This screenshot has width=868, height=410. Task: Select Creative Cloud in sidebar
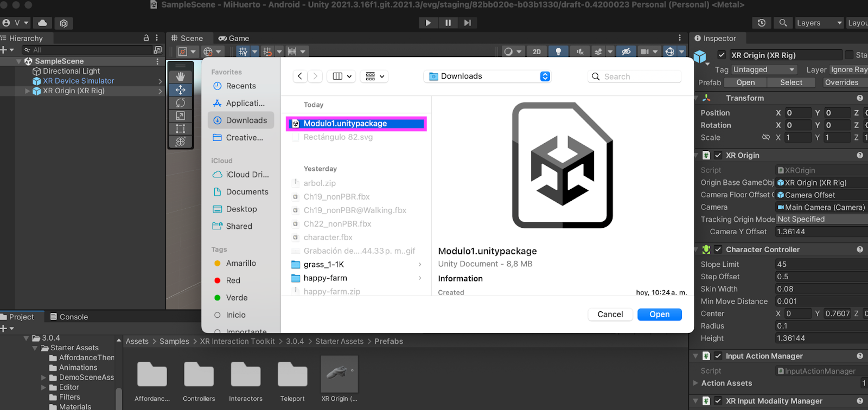[x=241, y=138]
